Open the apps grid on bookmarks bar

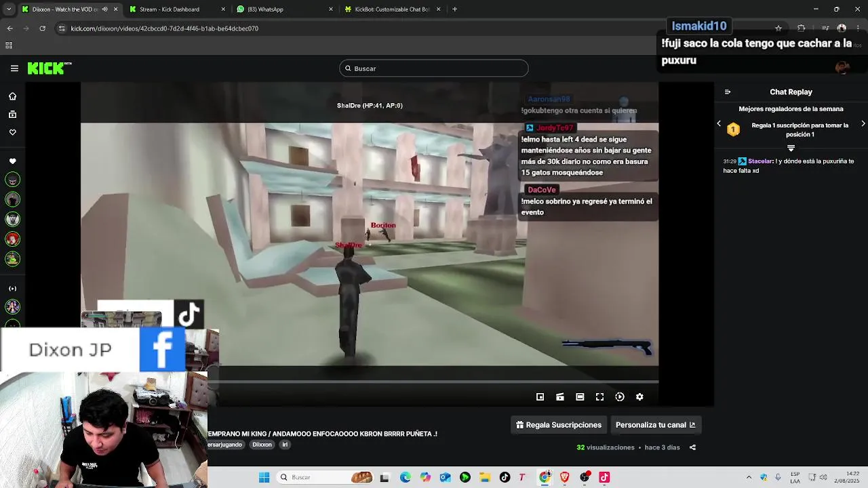tap(9, 45)
